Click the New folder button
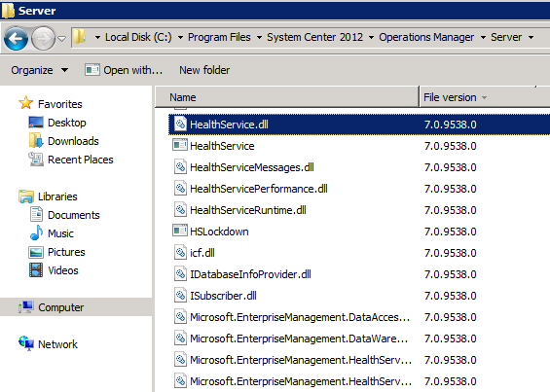Viewport: 550px width, 392px height. pos(204,70)
